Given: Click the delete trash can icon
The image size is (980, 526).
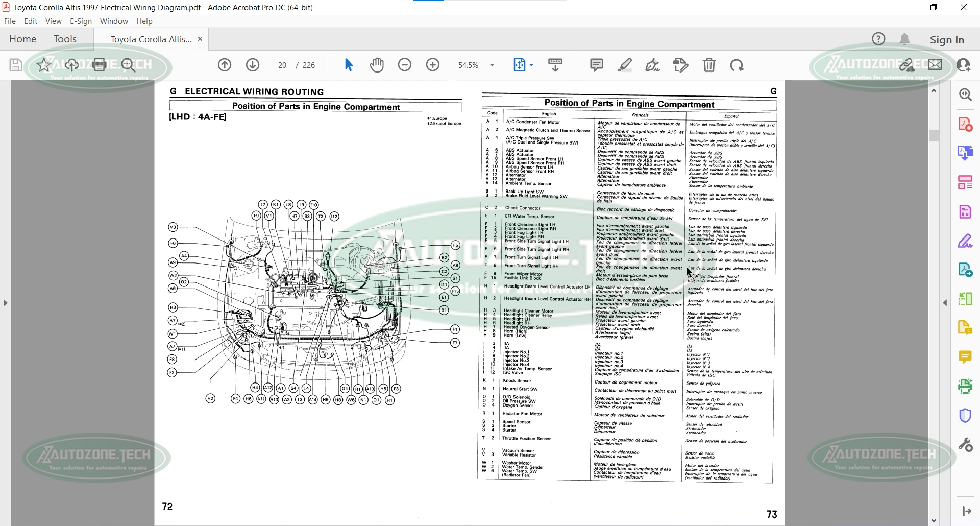Looking at the screenshot, I should tap(709, 65).
